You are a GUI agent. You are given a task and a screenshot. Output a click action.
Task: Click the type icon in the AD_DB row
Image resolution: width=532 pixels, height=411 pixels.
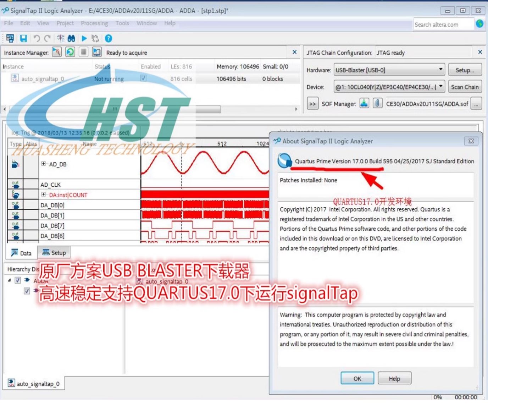coord(15,164)
